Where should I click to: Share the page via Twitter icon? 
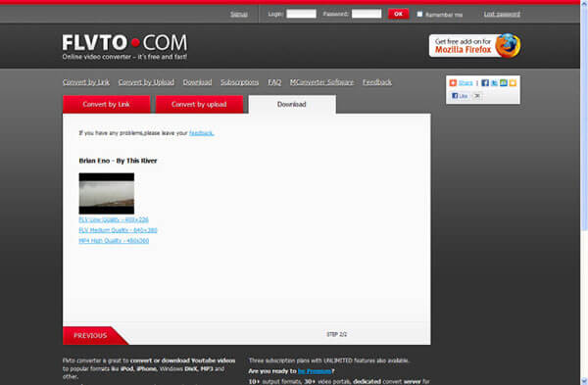(494, 83)
